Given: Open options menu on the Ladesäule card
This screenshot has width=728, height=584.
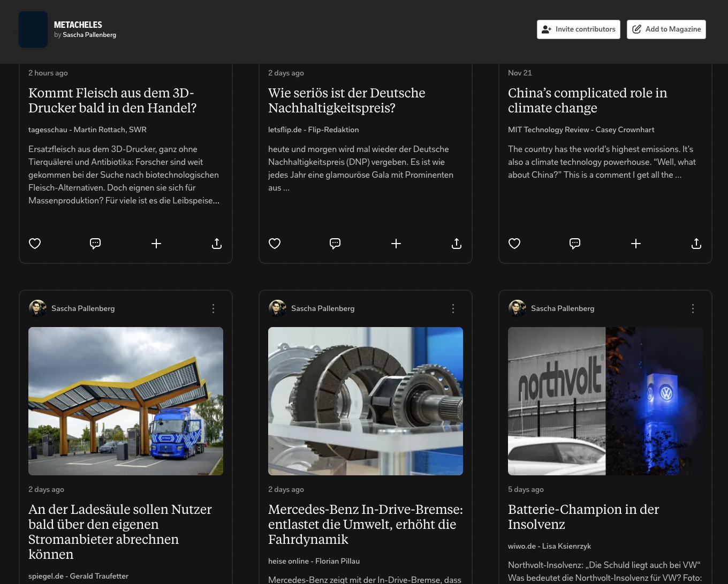Looking at the screenshot, I should 213,308.
